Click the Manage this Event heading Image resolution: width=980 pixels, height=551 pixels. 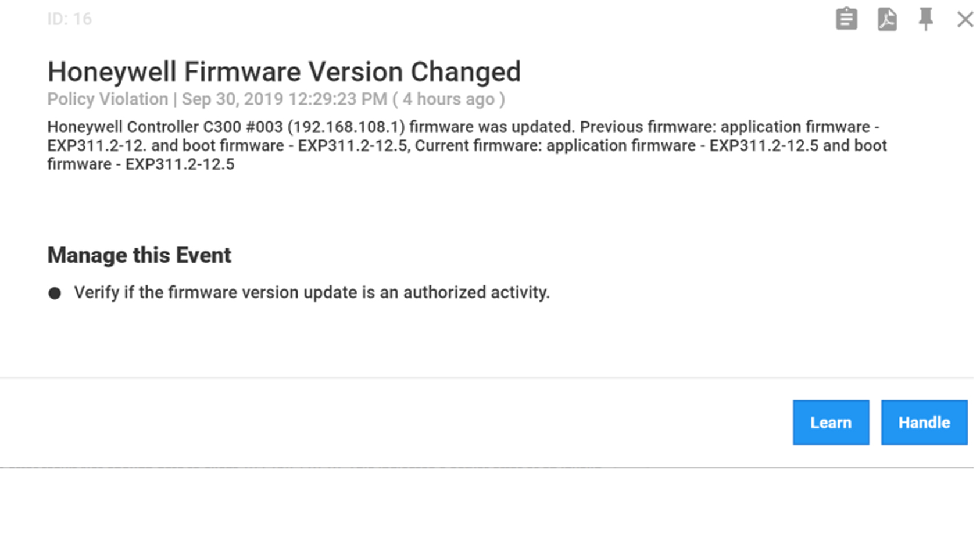[x=139, y=255]
